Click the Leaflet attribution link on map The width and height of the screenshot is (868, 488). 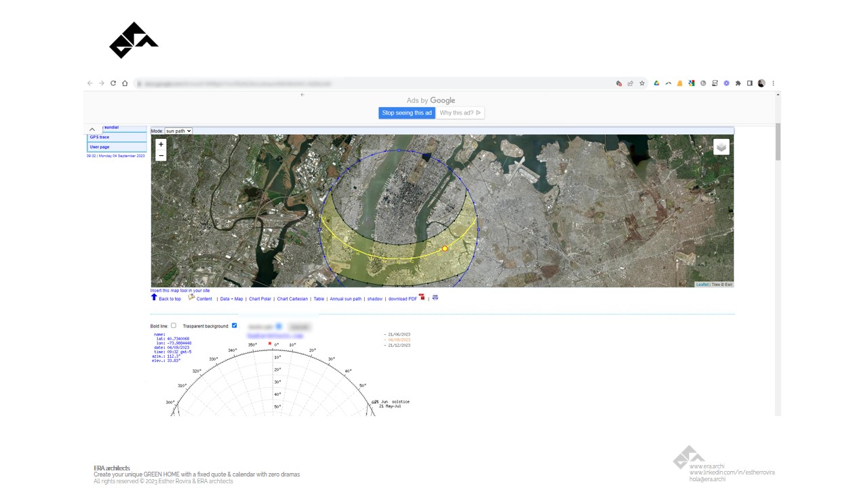coord(703,285)
